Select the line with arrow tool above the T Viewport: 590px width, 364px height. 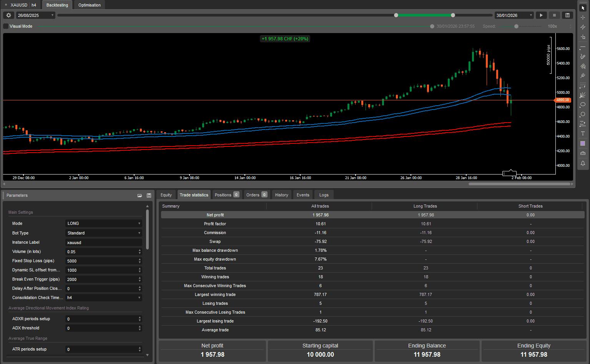[583, 124]
